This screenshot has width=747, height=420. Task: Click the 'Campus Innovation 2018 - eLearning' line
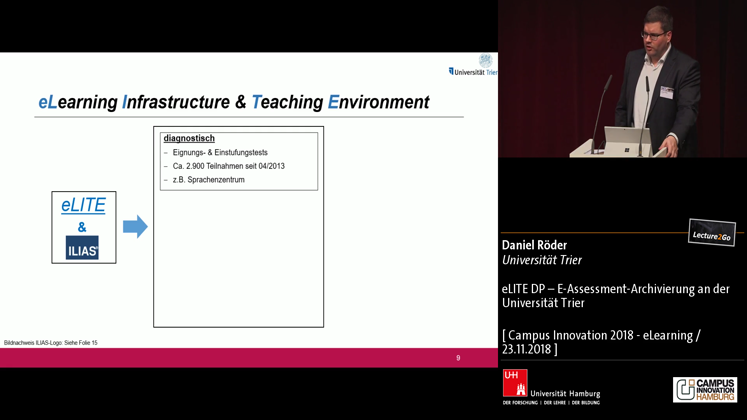coord(601,342)
